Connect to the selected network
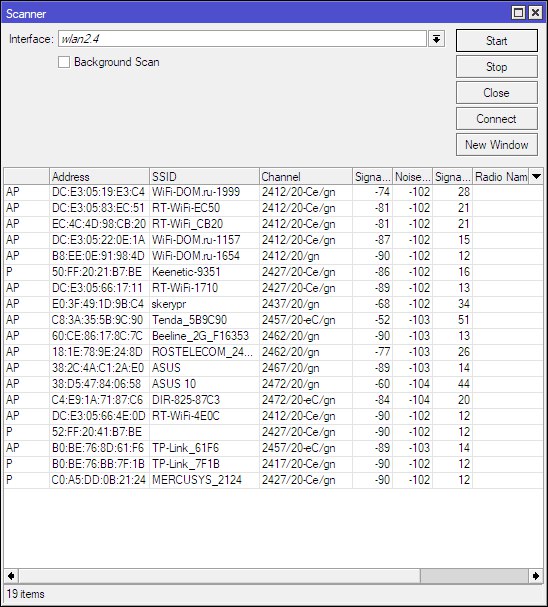This screenshot has height=607, width=548. pos(497,118)
